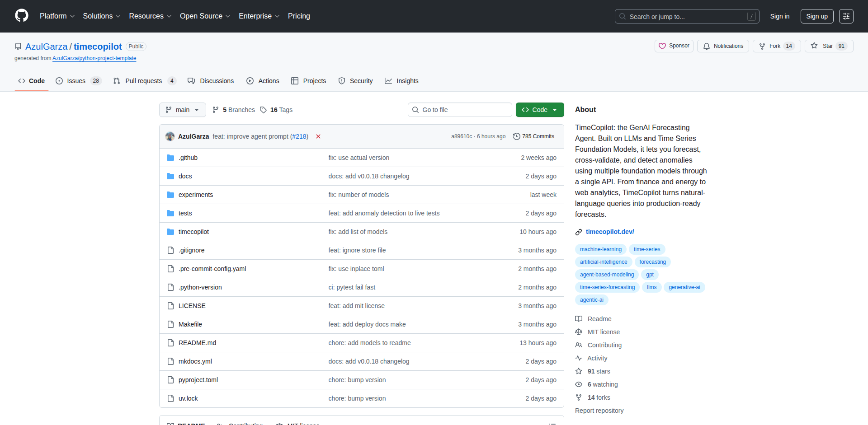Open the .gitignore file
868x425 pixels.
pos(191,250)
